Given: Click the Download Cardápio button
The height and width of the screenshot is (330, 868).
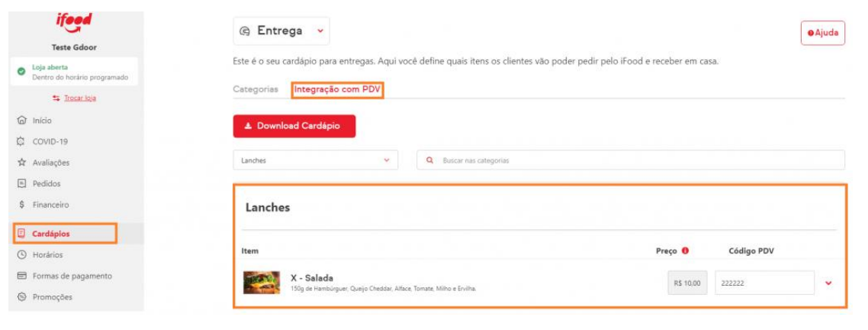Looking at the screenshot, I should (x=294, y=127).
